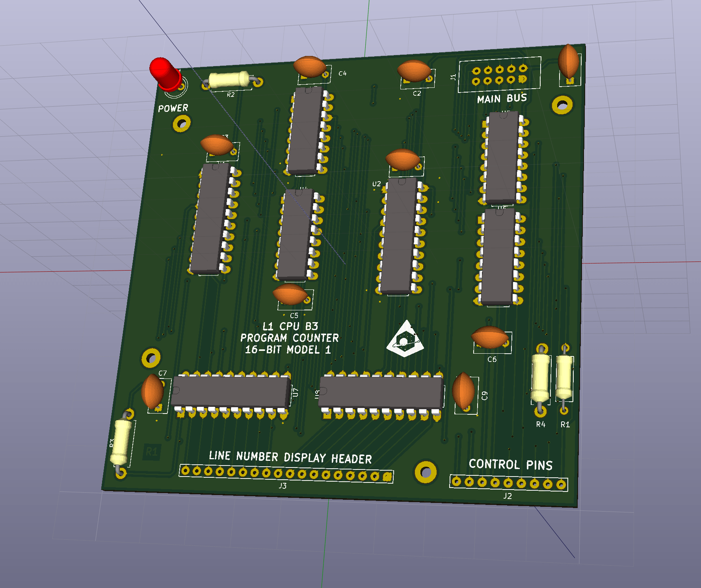Click the CONTROL PINS silkscreen text
Image resolution: width=701 pixels, height=588 pixels.
tap(511, 464)
